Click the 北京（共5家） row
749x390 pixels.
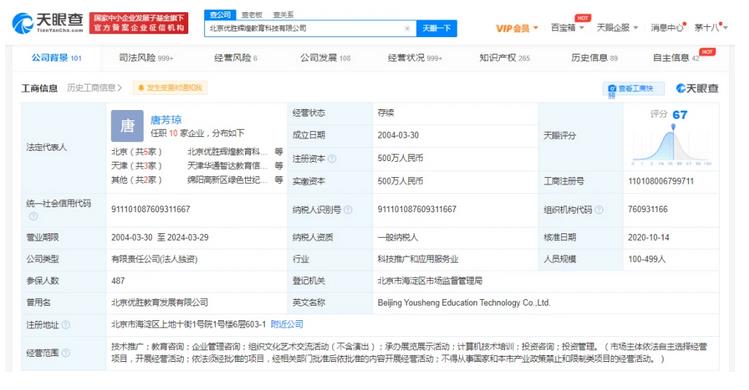(137, 152)
